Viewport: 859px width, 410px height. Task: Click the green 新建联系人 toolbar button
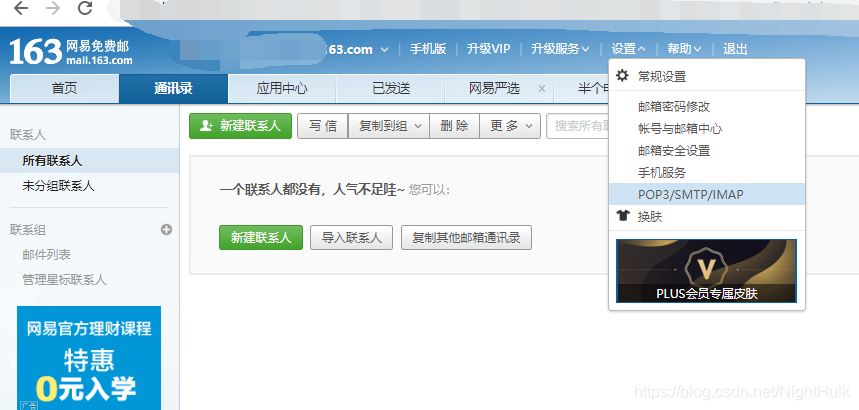[240, 126]
